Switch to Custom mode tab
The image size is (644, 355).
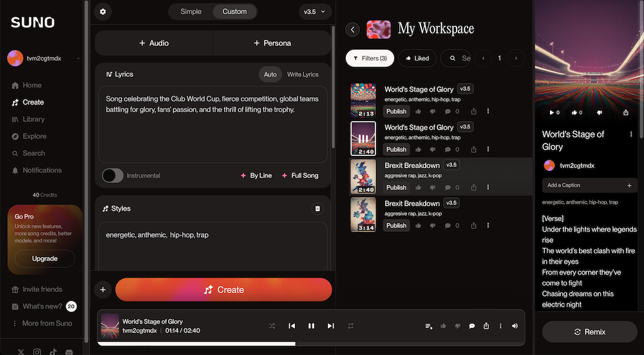pos(234,12)
